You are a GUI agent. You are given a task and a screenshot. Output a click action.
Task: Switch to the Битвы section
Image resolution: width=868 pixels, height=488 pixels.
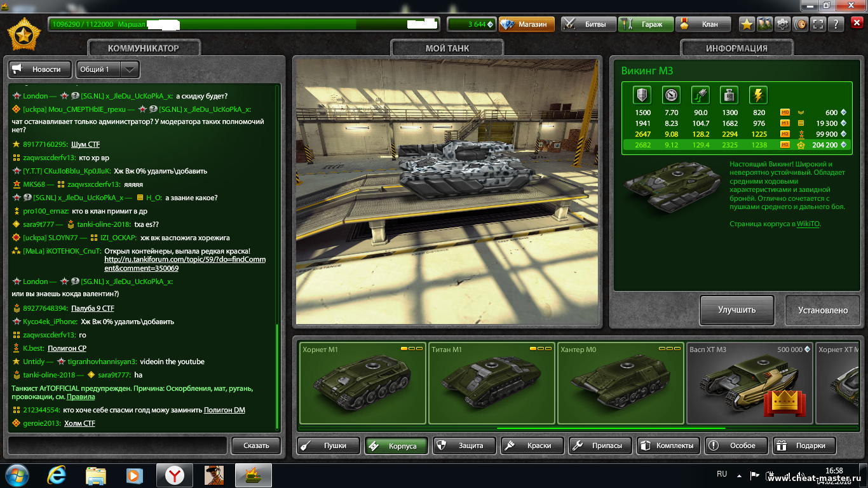click(588, 24)
